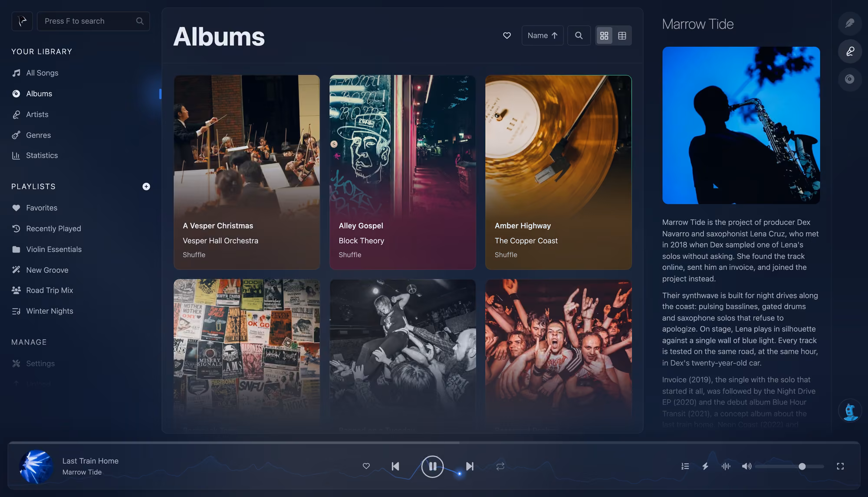Like the playing song Last Train Home

click(x=366, y=466)
